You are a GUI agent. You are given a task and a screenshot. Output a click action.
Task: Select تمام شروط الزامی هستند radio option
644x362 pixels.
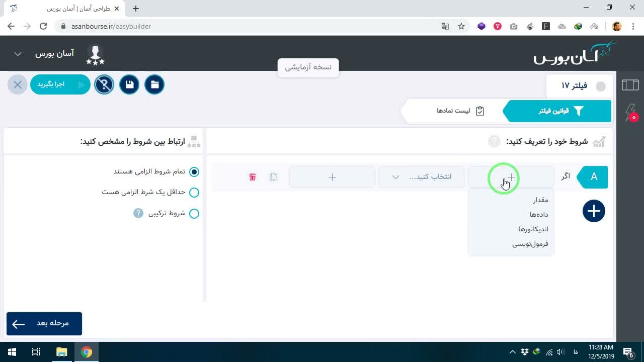[x=194, y=172]
